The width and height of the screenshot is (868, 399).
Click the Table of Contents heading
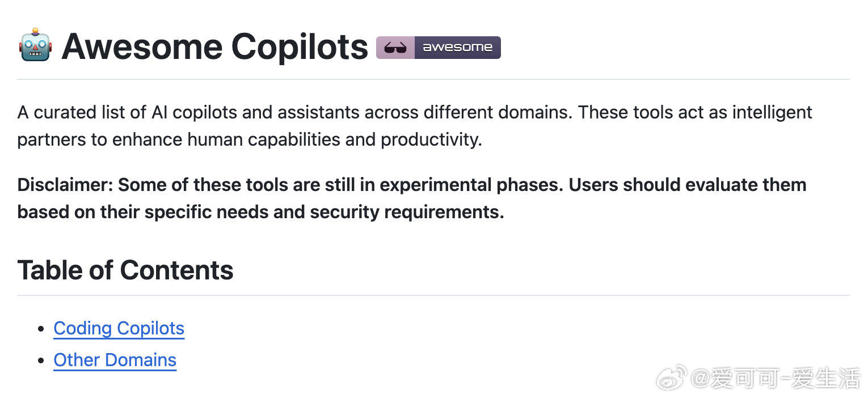125,270
